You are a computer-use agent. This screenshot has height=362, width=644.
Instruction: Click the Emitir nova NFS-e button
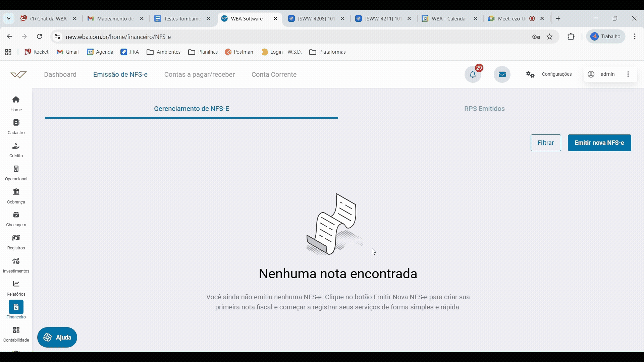pyautogui.click(x=599, y=143)
